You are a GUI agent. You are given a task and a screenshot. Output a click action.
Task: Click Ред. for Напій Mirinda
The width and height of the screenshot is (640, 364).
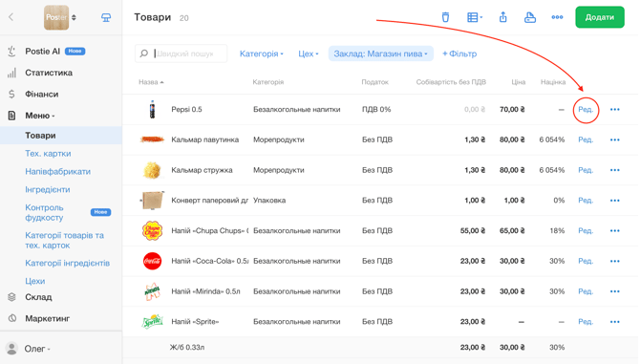pyautogui.click(x=586, y=291)
